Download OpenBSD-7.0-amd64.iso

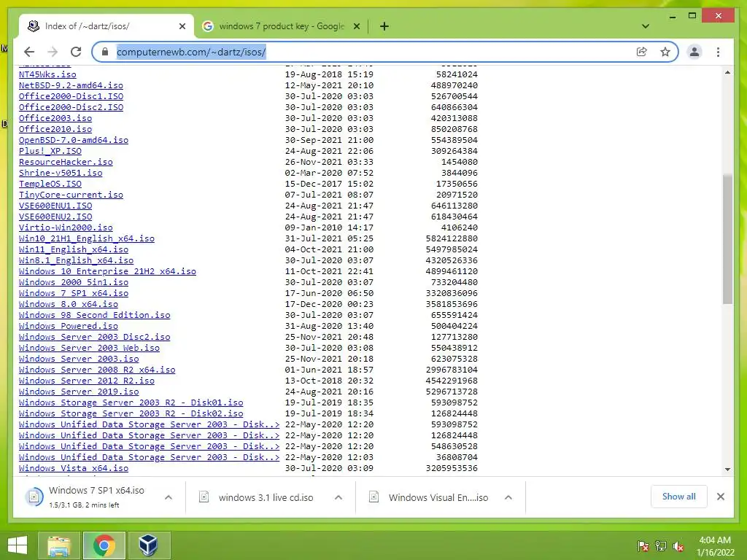pos(74,140)
